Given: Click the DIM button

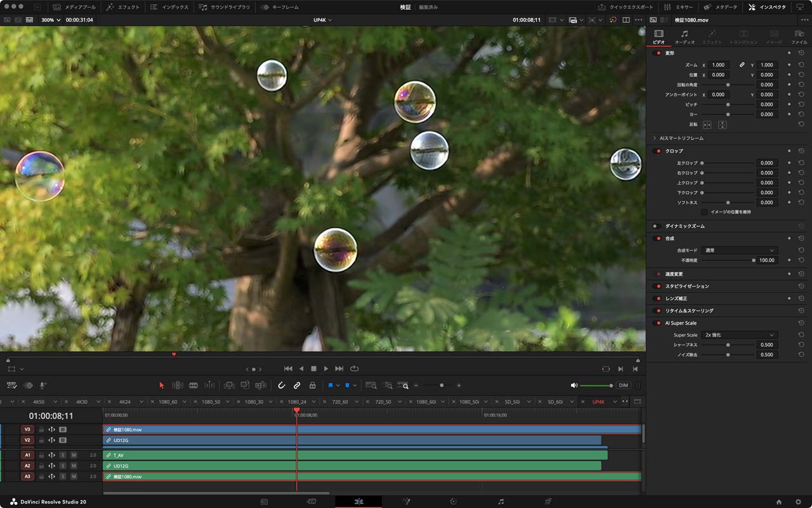Looking at the screenshot, I should click(623, 385).
